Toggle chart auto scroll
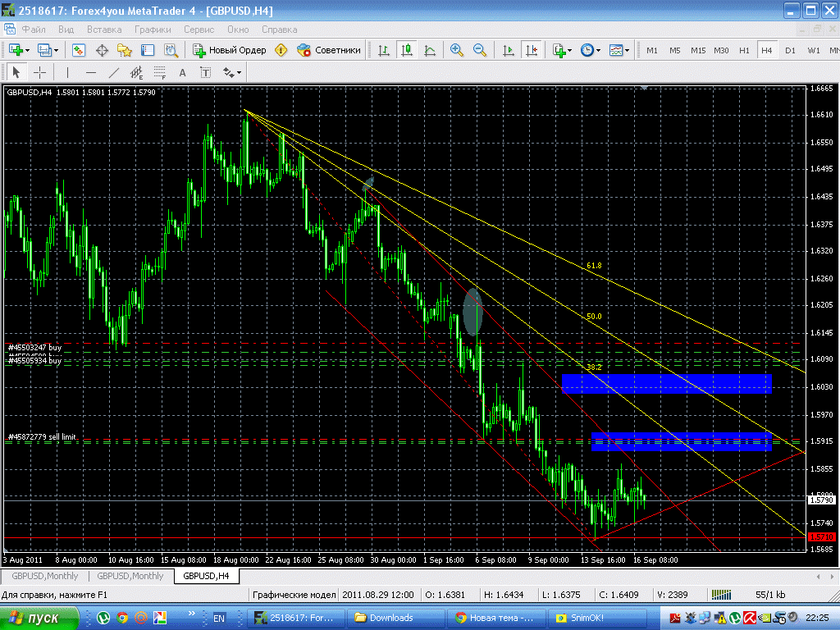Screen dimensions: 840x630 509,50
